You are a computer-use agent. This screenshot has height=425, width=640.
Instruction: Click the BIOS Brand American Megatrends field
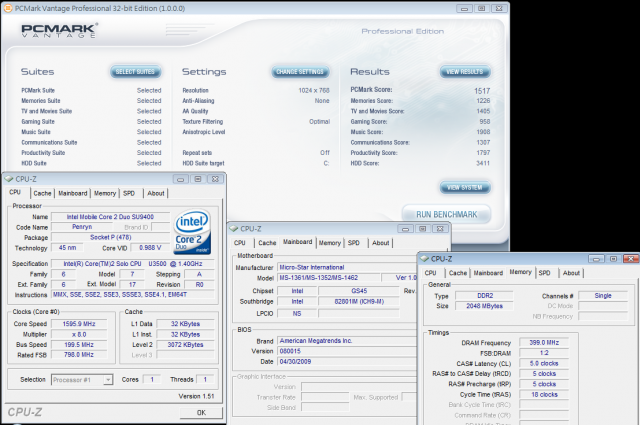(x=347, y=340)
